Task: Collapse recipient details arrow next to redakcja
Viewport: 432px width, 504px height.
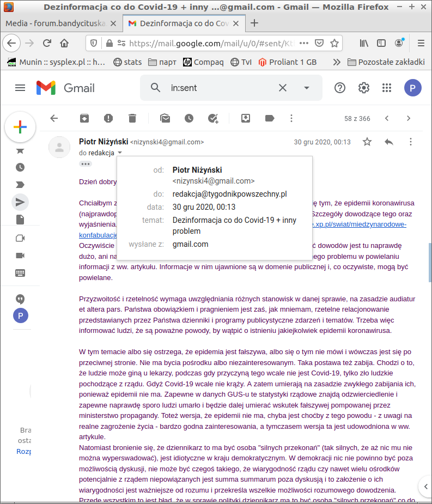Action: point(119,153)
